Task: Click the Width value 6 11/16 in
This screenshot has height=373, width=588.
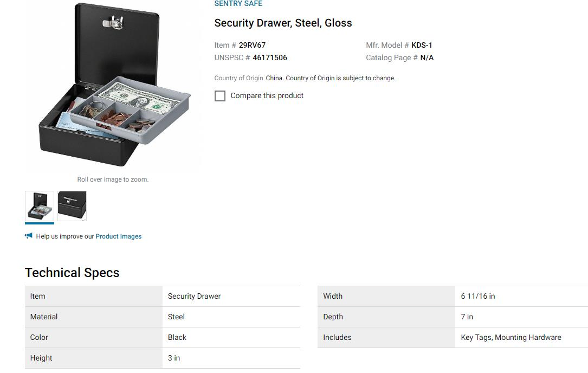Action: (477, 296)
